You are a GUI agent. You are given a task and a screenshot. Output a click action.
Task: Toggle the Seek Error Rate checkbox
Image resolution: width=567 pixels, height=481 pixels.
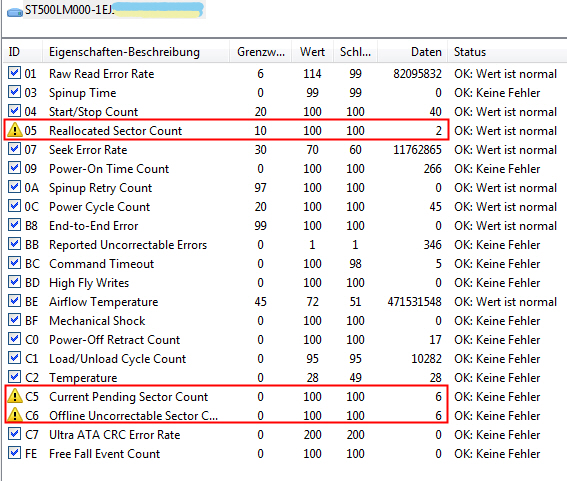pos(14,149)
